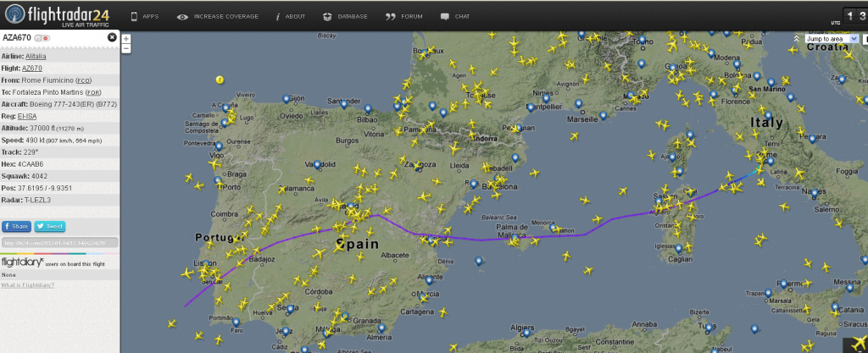Open the Chat menu item
868x353 pixels.
[455, 17]
